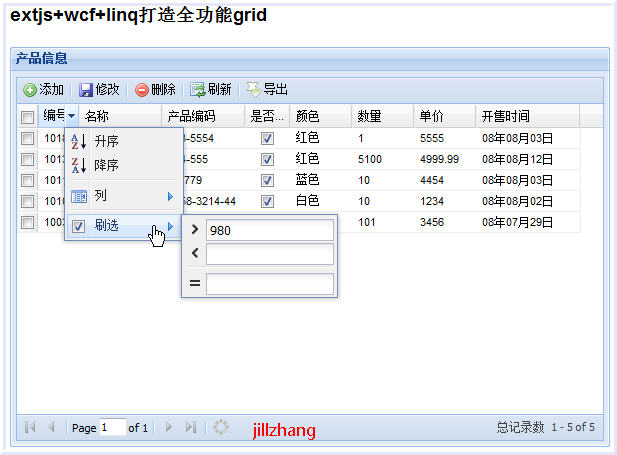Go to first page in pager

pos(30,427)
